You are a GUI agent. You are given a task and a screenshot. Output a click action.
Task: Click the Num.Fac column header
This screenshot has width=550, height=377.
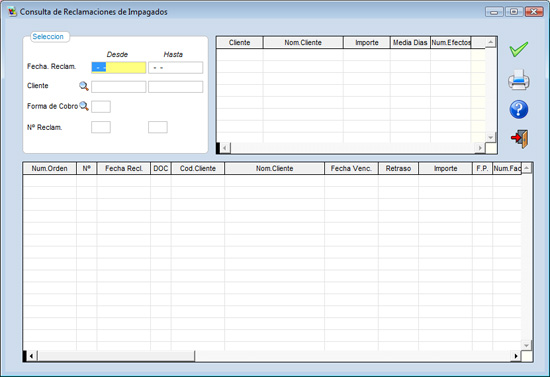[x=507, y=168]
